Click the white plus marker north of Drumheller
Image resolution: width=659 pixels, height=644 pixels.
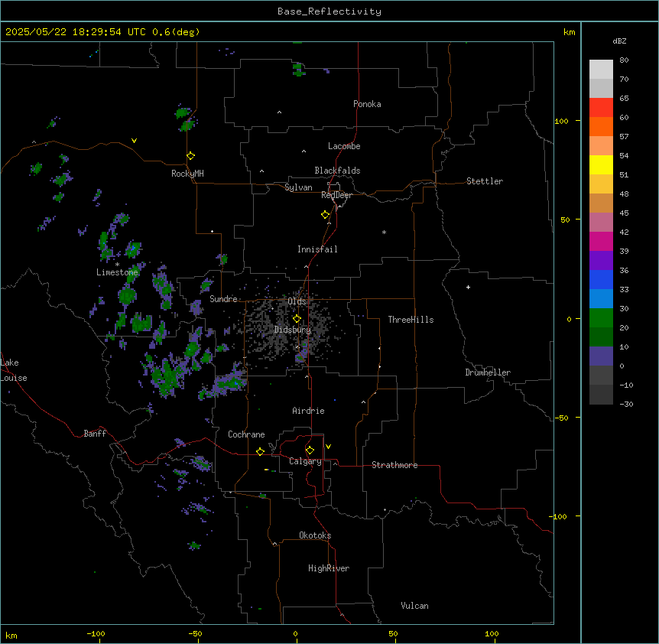point(468,287)
